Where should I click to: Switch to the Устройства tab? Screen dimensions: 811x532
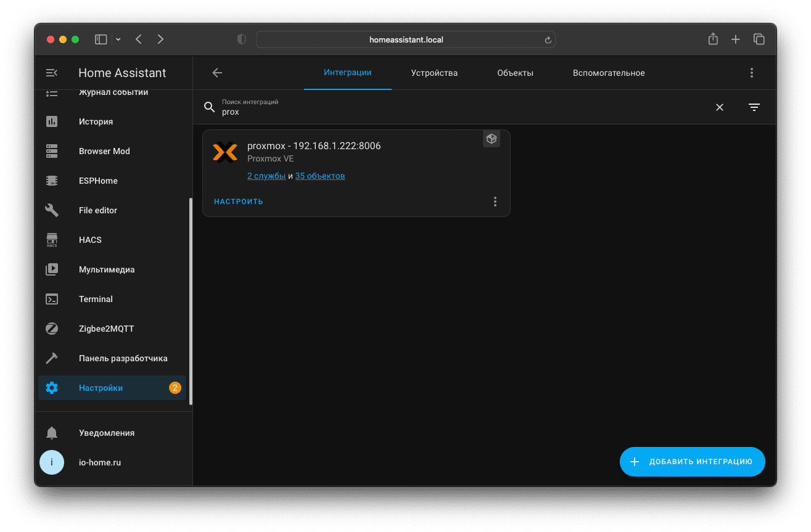click(434, 73)
